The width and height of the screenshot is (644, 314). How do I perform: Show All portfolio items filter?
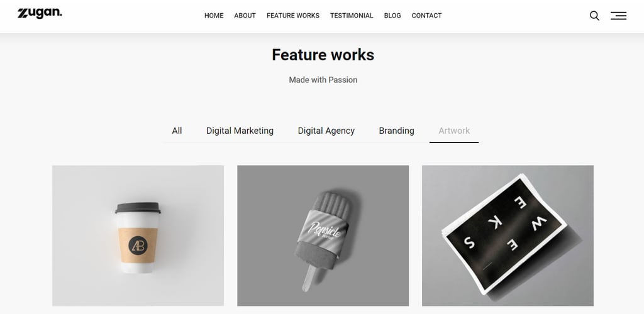point(177,131)
